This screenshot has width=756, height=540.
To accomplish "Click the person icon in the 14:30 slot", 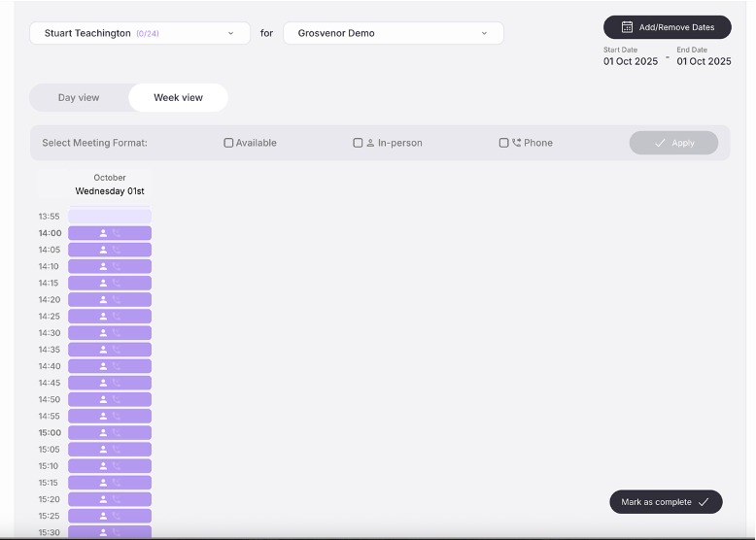I will (103, 333).
